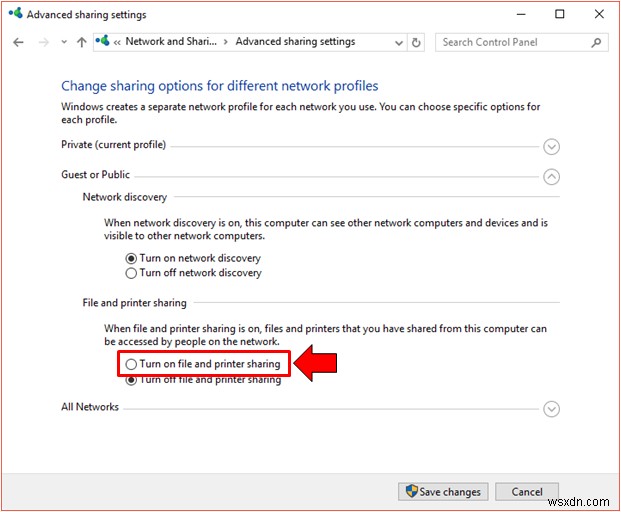This screenshot has height=512, width=621.
Task: Click the Save changes button
Action: pos(443,492)
